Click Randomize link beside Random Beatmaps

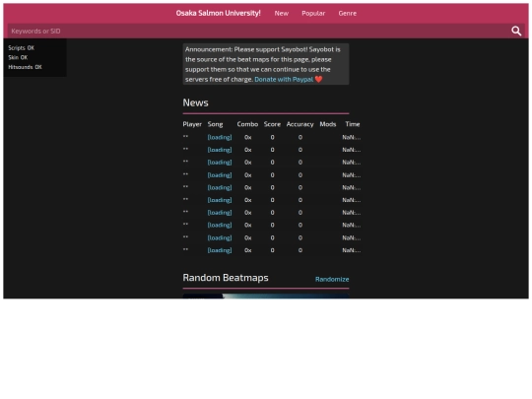[x=332, y=279]
